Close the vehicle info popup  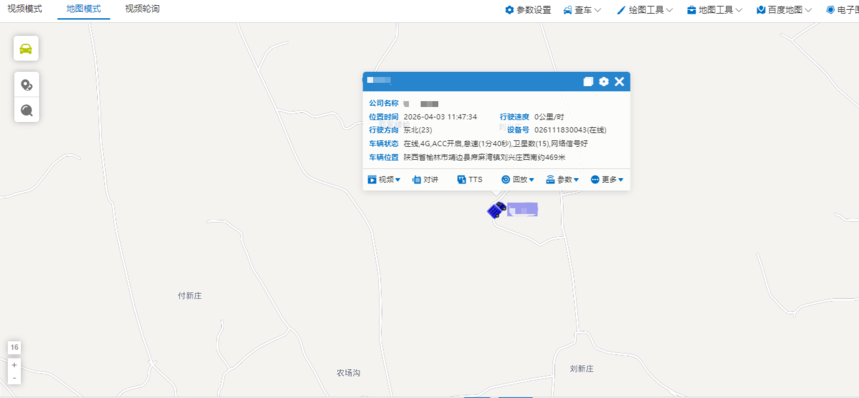tap(619, 82)
